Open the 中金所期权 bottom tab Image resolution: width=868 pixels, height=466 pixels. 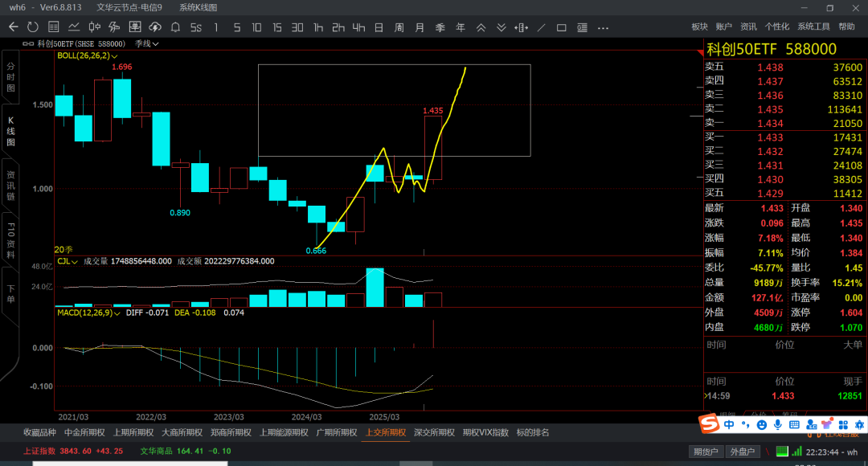point(84,432)
